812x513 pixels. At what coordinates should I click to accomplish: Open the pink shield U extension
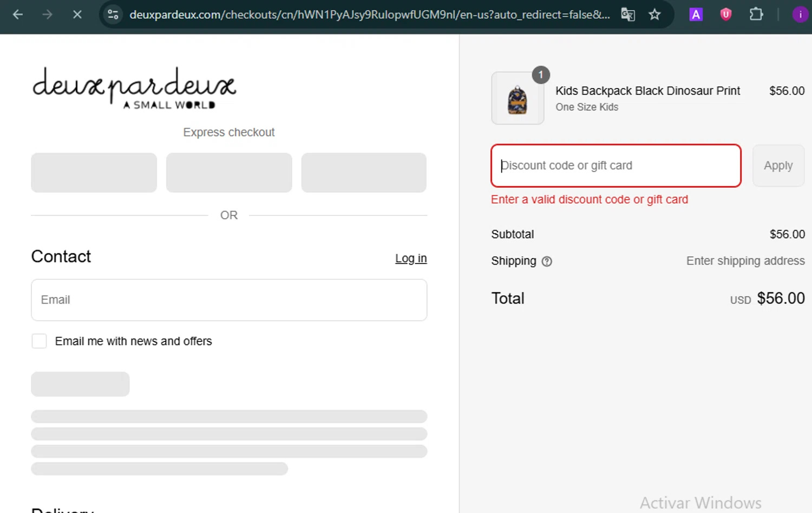(x=726, y=15)
